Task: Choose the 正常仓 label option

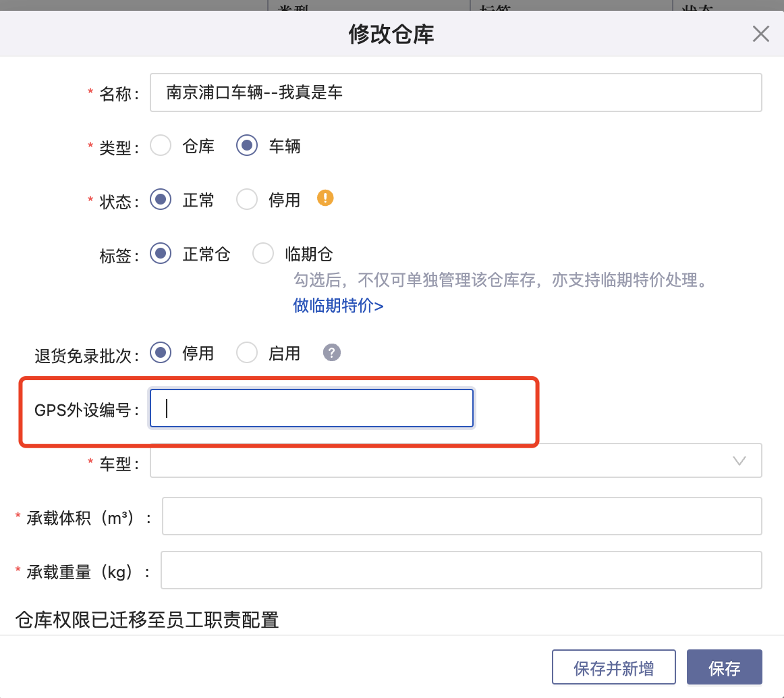Action: click(x=161, y=254)
